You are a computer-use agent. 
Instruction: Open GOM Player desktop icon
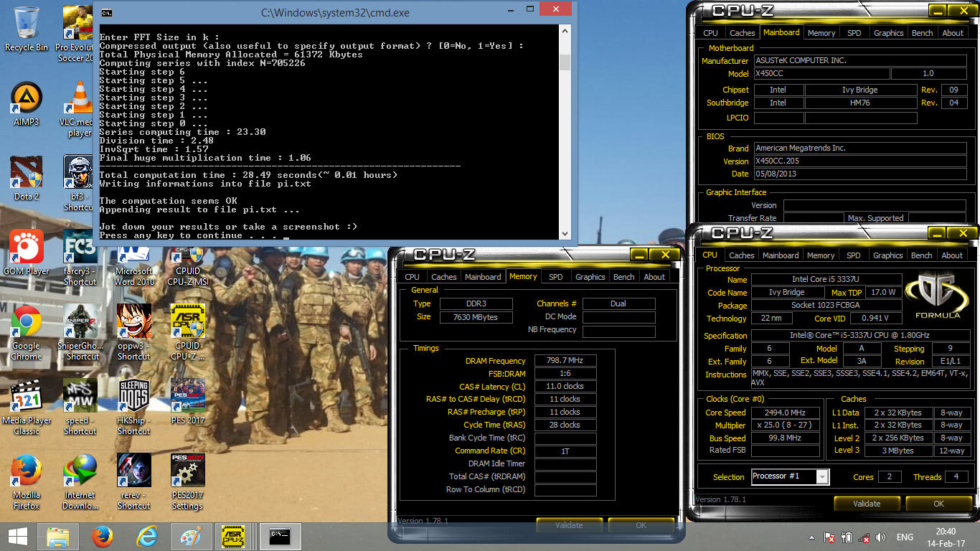[x=27, y=253]
